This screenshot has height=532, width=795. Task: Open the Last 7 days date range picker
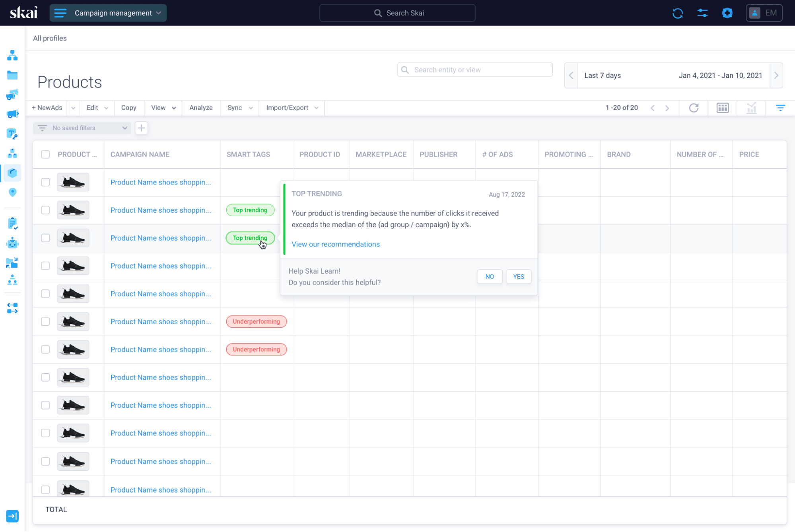coord(673,75)
